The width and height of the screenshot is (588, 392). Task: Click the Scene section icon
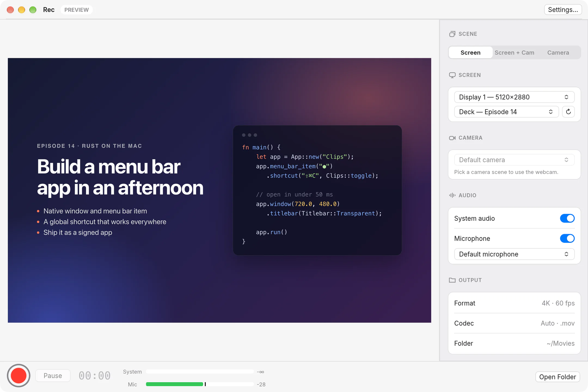[452, 34]
